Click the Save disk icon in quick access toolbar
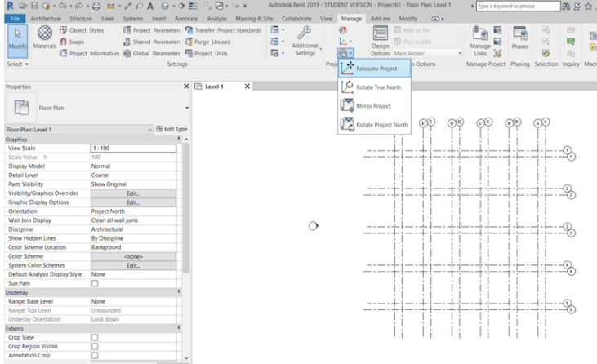The image size is (597, 364). [34, 6]
